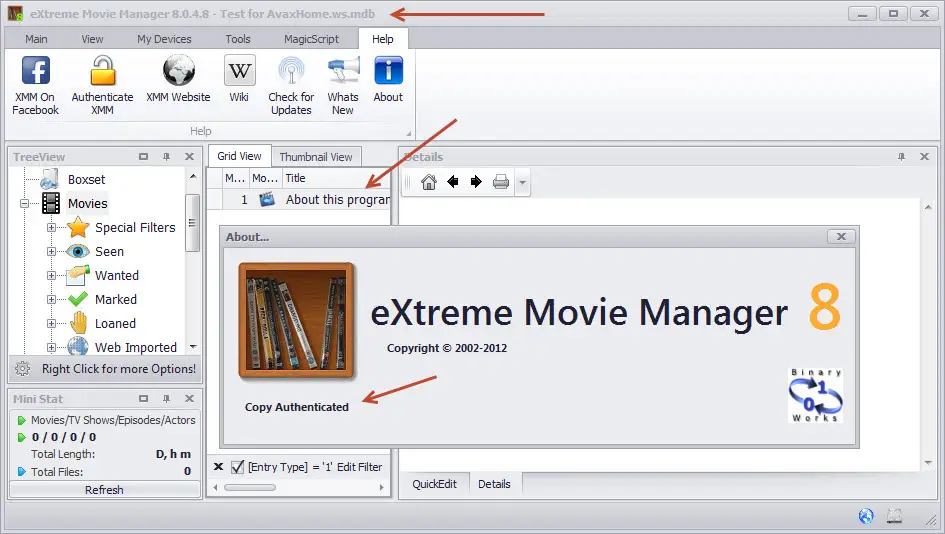Select the Seen eye item
Image resolution: width=945 pixels, height=534 pixels.
[x=109, y=252]
